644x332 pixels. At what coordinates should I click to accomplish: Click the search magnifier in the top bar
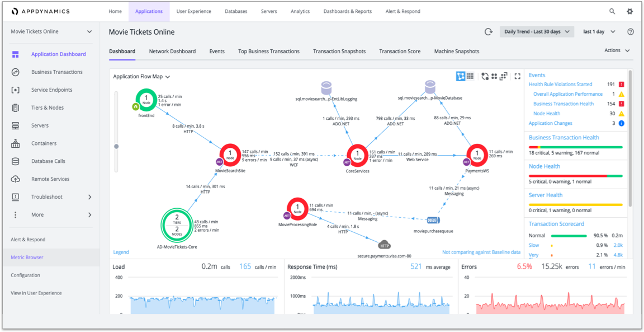pyautogui.click(x=612, y=11)
